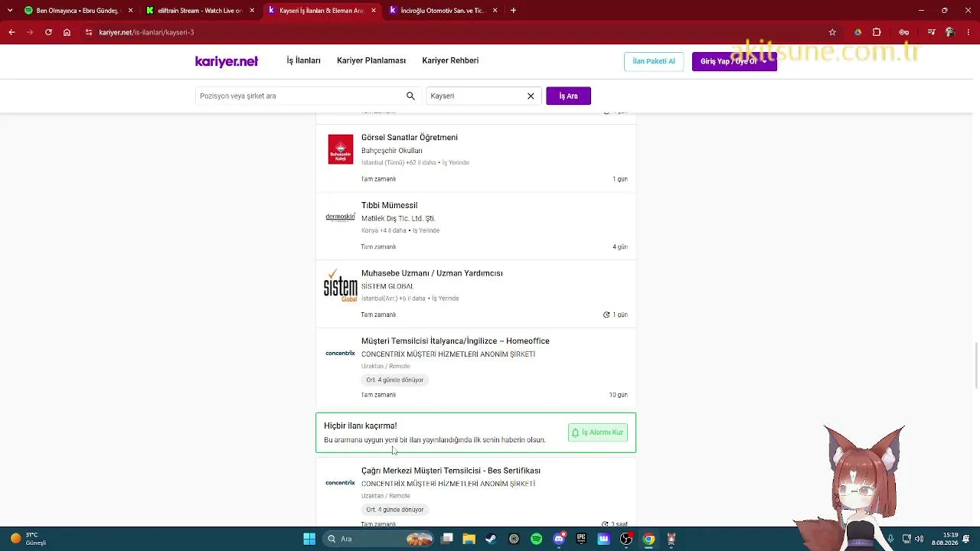
Task: Click the taskbar Ara search box
Action: (379, 539)
